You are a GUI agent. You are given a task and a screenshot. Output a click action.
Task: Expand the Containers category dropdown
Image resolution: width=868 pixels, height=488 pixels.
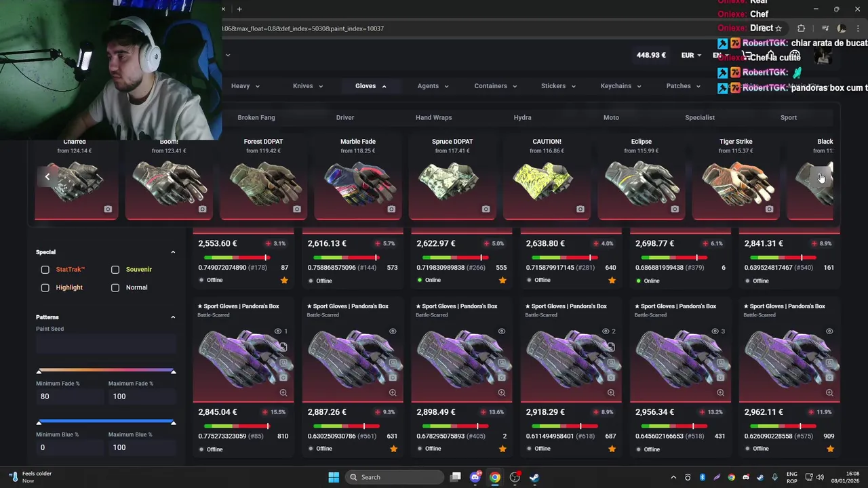pos(496,86)
